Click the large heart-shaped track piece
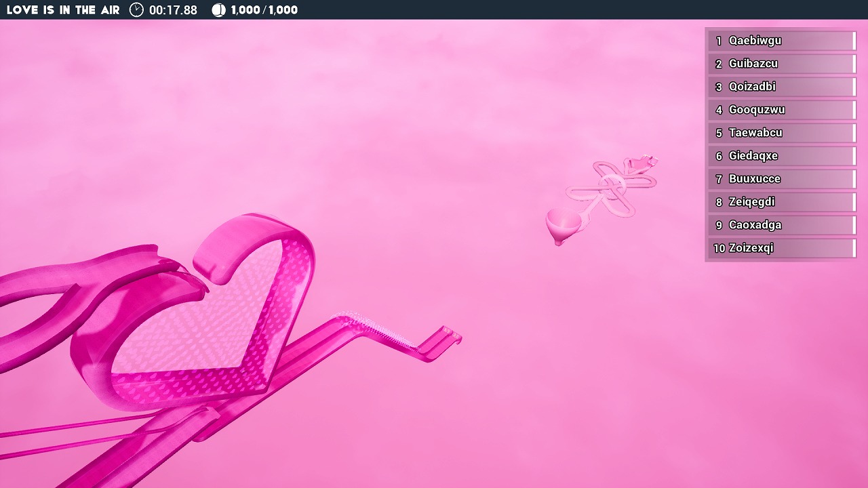The image size is (868, 488). [x=193, y=312]
